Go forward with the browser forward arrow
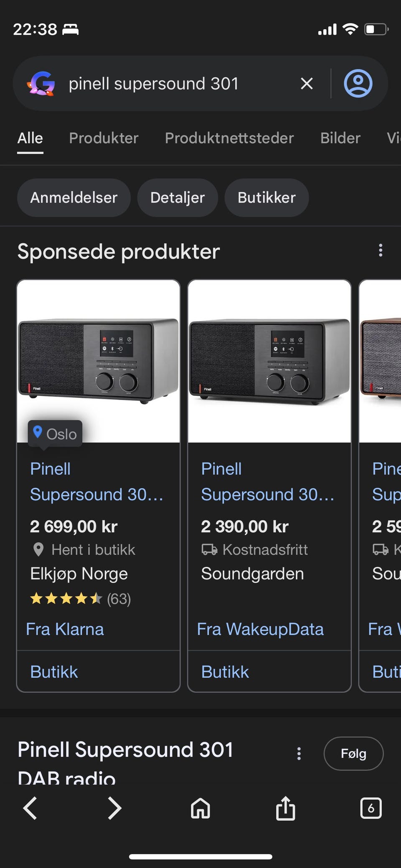The width and height of the screenshot is (401, 868). point(114,808)
